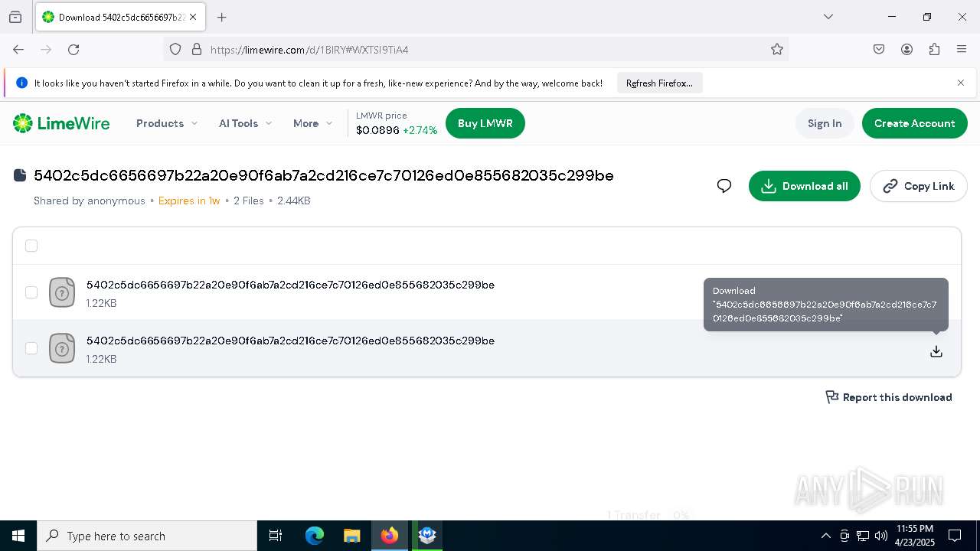Go back with browser back arrow
Screen dimensions: 980x551
pyautogui.click(x=18, y=49)
